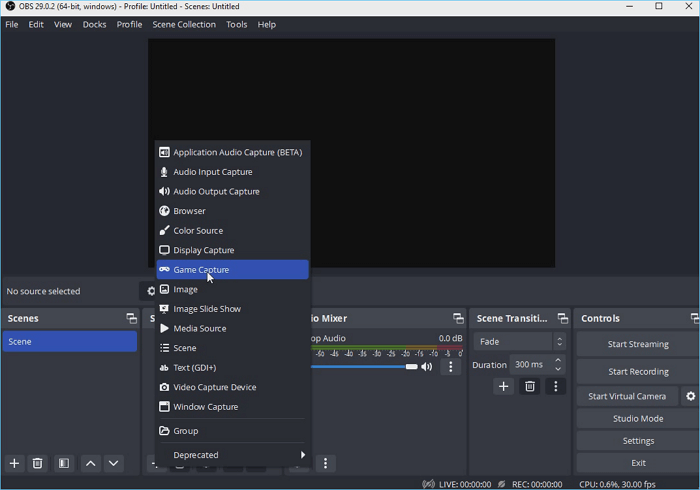Open the Help menu
Screen dimensions: 700x490
(267, 25)
